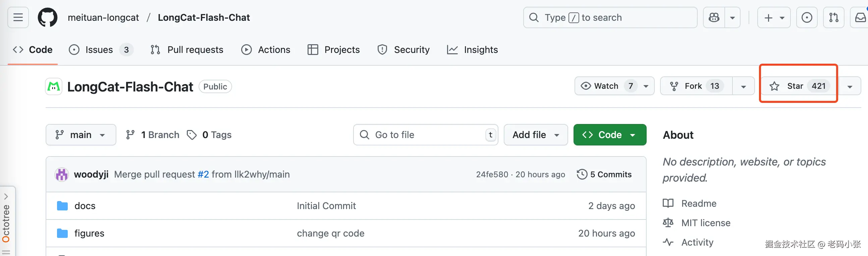Viewport: 868px width, 256px height.
Task: Open the green Code dropdown
Action: click(609, 135)
